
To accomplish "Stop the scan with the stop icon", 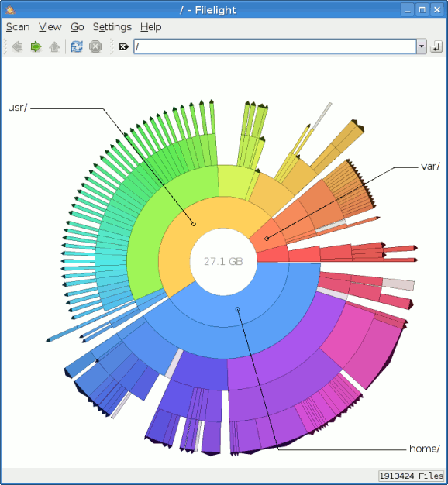I will (x=95, y=47).
